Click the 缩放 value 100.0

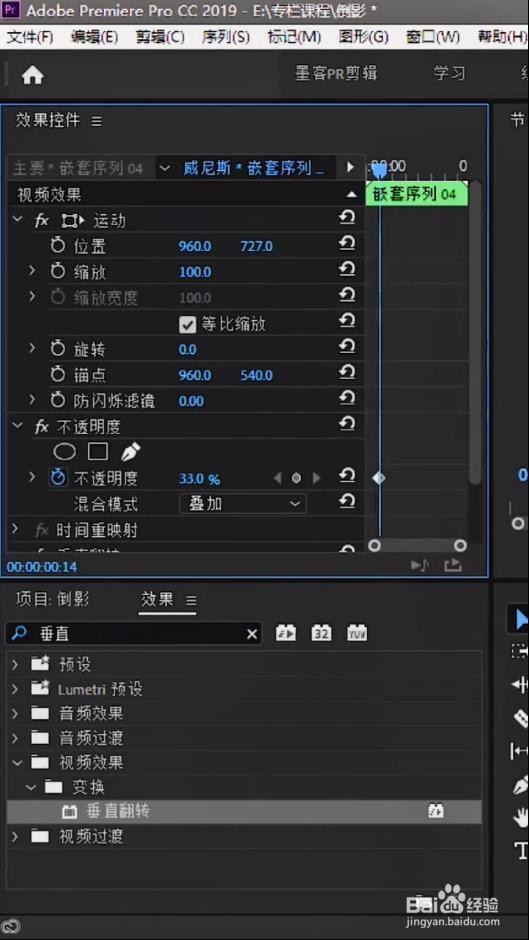[x=195, y=272]
